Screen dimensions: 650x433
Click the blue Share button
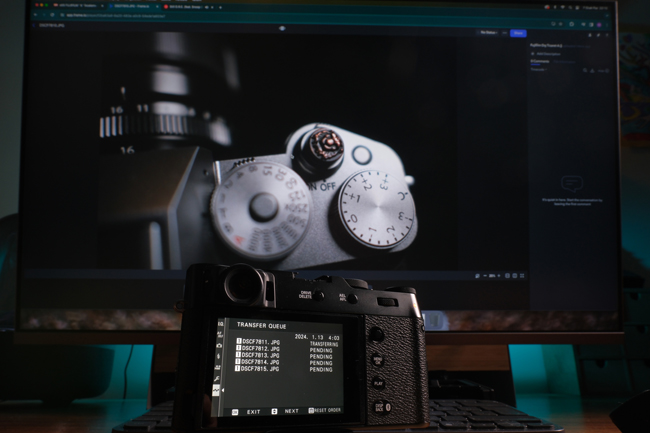(518, 33)
